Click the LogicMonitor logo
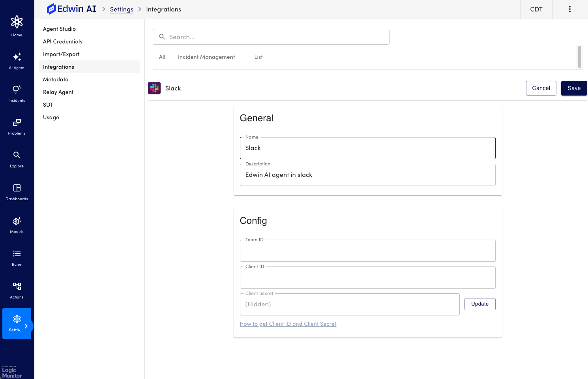The image size is (588, 379). click(x=12, y=372)
